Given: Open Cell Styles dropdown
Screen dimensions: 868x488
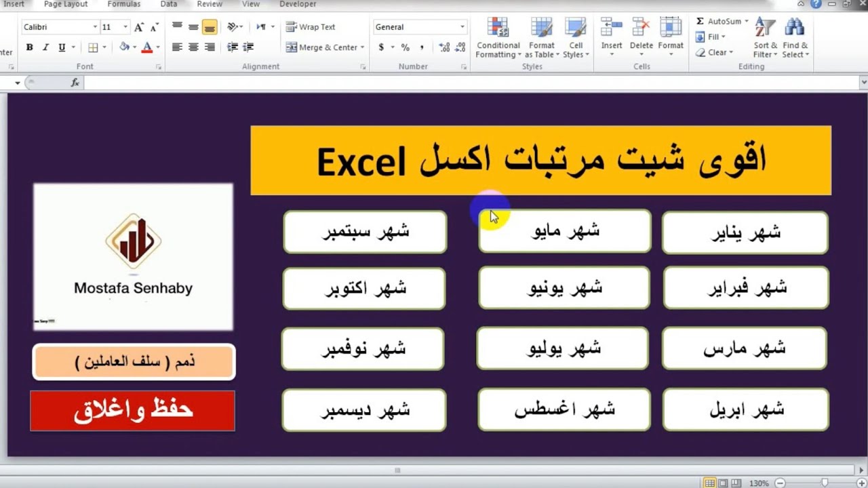Looking at the screenshot, I should [x=576, y=38].
